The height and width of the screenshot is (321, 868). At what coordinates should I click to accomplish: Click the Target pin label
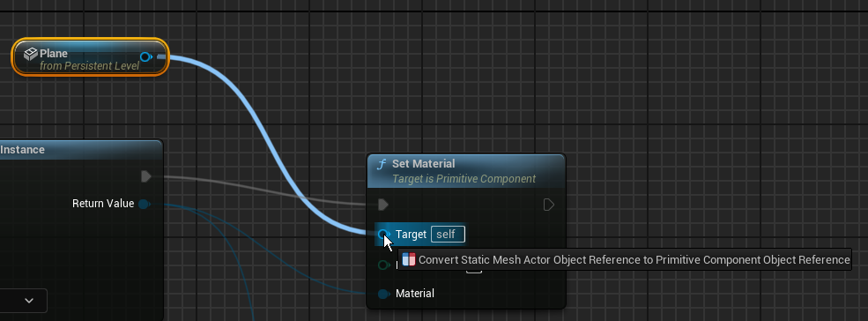[411, 235]
